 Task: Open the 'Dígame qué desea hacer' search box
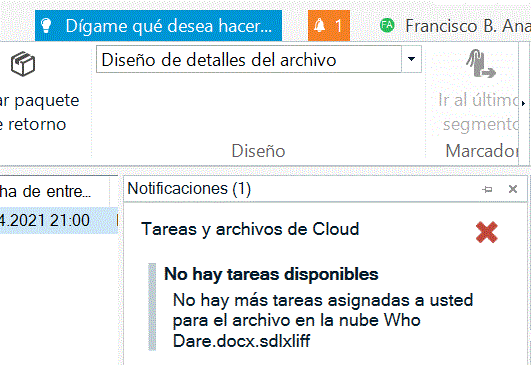point(158,26)
